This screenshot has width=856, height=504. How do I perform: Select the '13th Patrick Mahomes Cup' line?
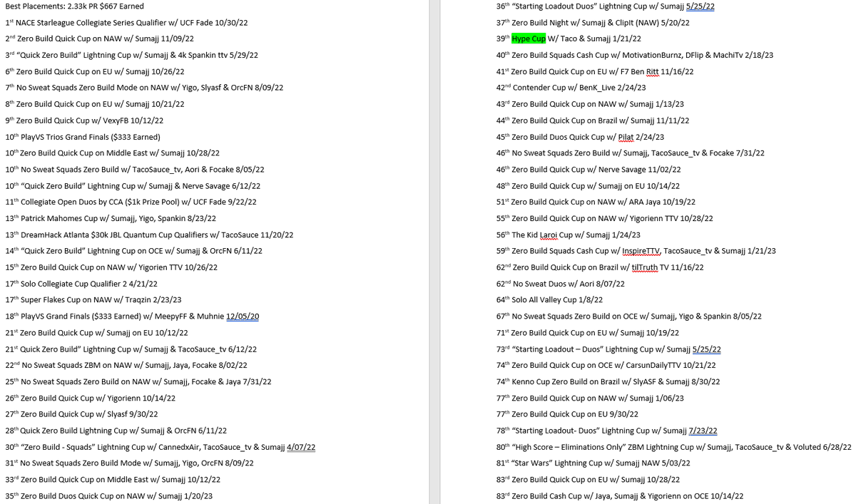click(x=111, y=219)
